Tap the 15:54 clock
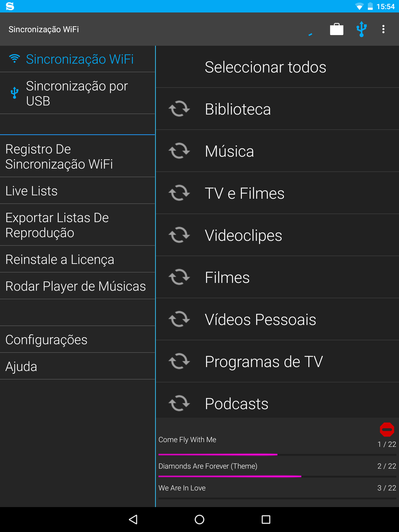The width and height of the screenshot is (399, 532). click(385, 6)
